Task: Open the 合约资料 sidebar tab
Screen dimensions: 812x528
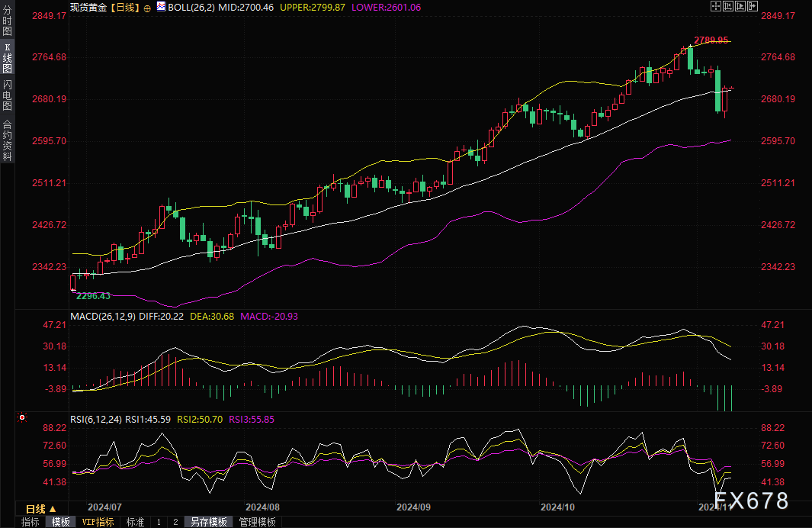Action: (x=7, y=140)
